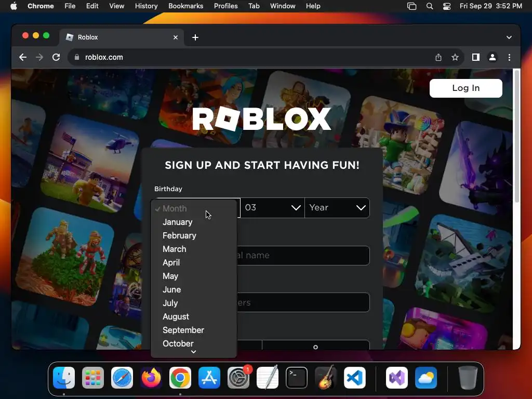Open the Apple menu
The width and height of the screenshot is (532, 399).
(14, 6)
